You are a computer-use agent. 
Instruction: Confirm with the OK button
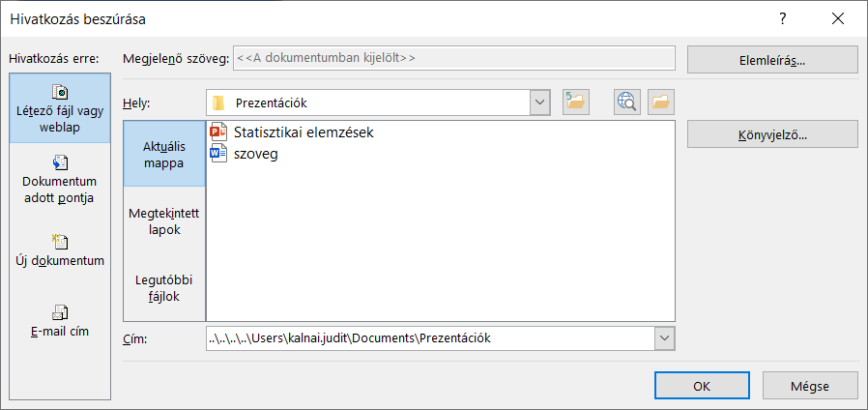(702, 385)
